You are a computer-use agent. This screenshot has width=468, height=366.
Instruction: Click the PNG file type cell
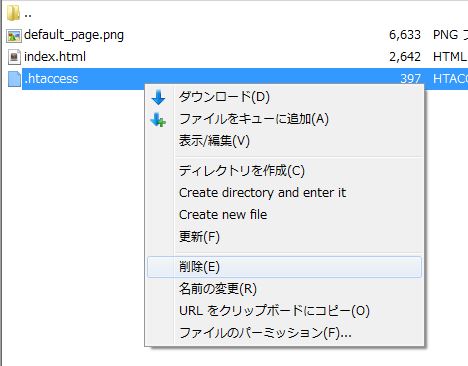(450, 35)
